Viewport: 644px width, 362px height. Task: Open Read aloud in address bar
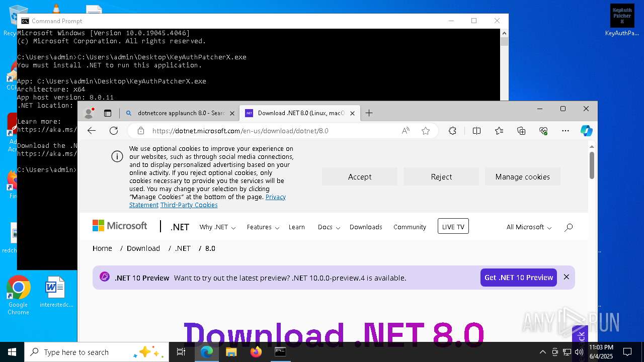point(406,131)
